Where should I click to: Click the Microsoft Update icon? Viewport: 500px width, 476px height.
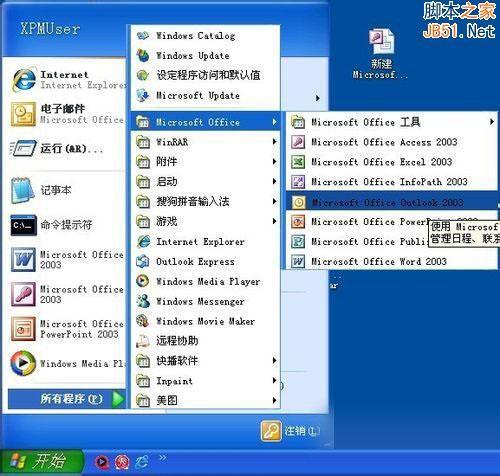coord(143,95)
